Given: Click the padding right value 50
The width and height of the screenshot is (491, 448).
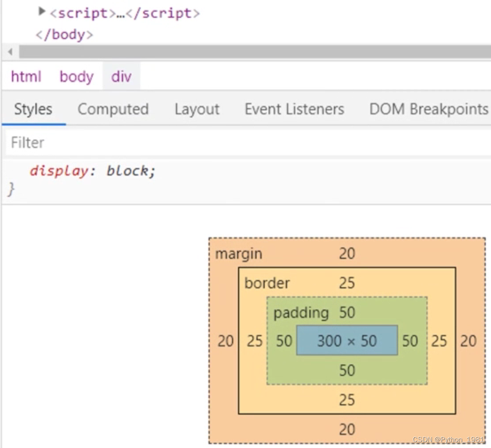Looking at the screenshot, I should 410,341.
